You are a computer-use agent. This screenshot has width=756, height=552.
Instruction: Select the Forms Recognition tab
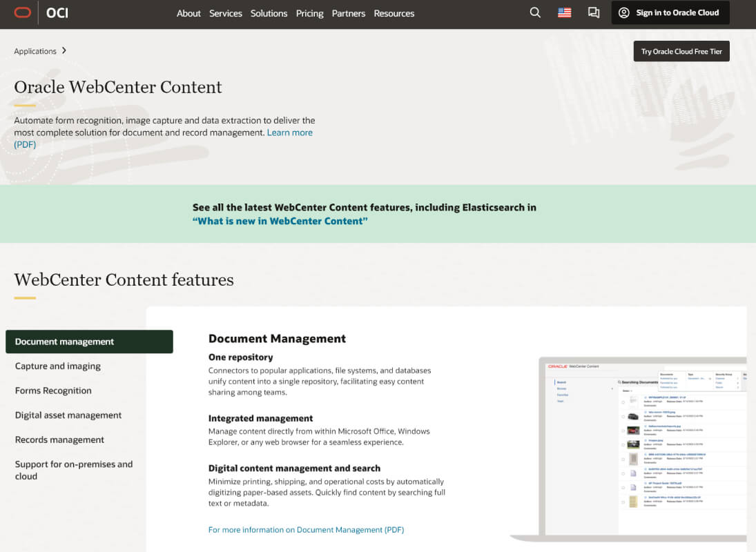point(53,391)
